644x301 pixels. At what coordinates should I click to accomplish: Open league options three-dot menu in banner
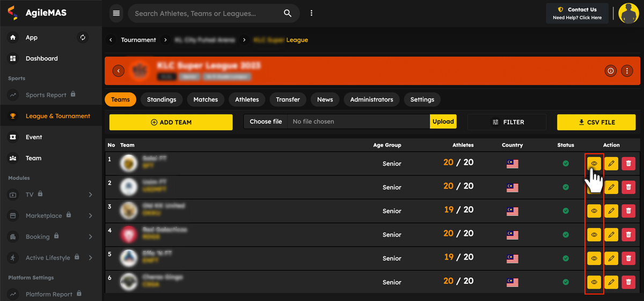(x=627, y=71)
